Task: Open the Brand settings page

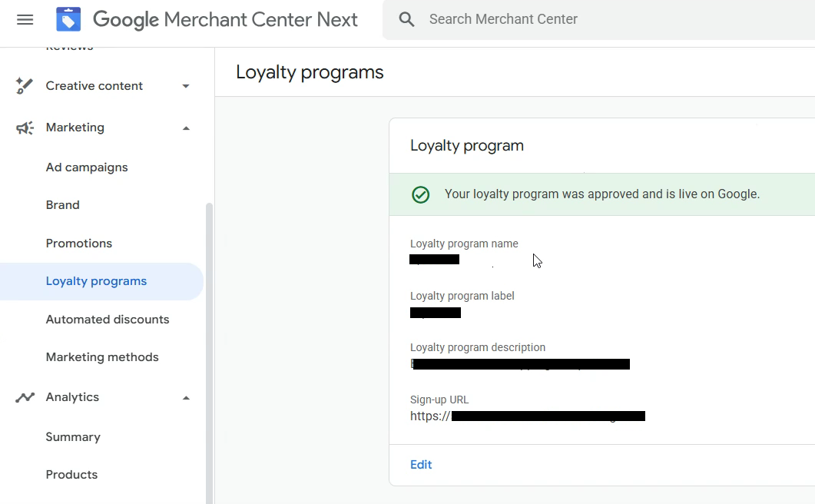Action: coord(62,204)
